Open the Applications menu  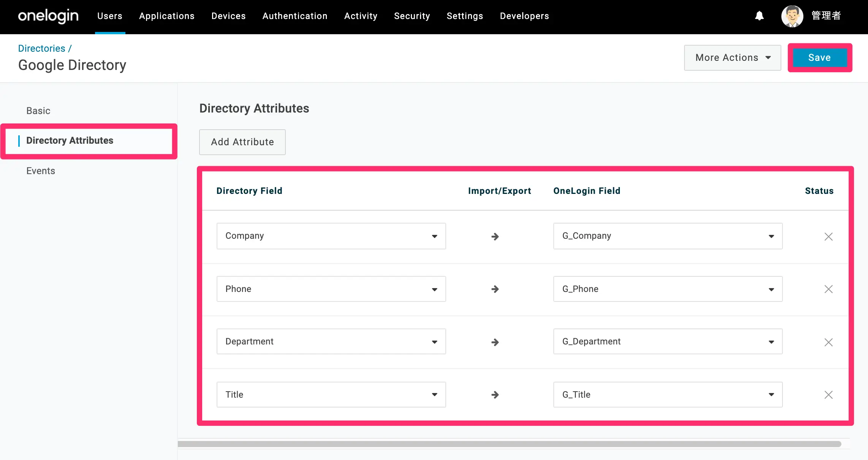pos(167,16)
